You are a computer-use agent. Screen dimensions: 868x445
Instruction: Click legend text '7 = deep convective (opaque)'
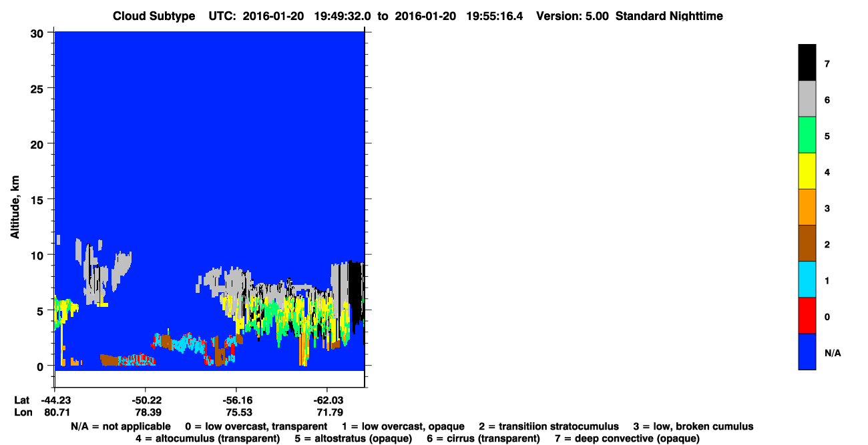(627, 438)
